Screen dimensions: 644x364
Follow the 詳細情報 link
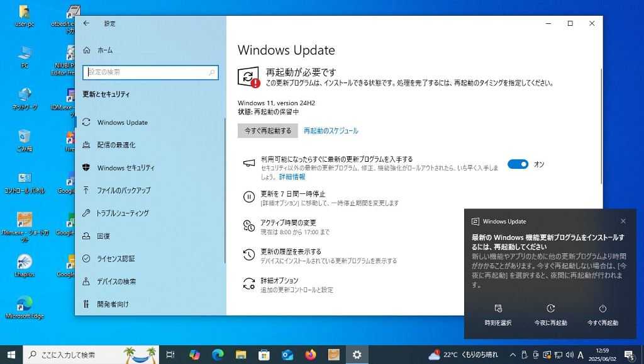292,177
